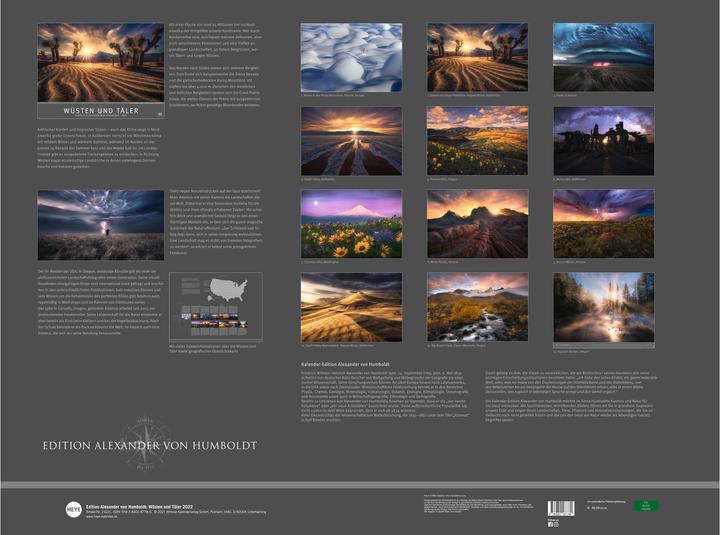Click the calendar overview page preview
Image resolution: width=720 pixels, height=535 pixels.
(x=215, y=306)
